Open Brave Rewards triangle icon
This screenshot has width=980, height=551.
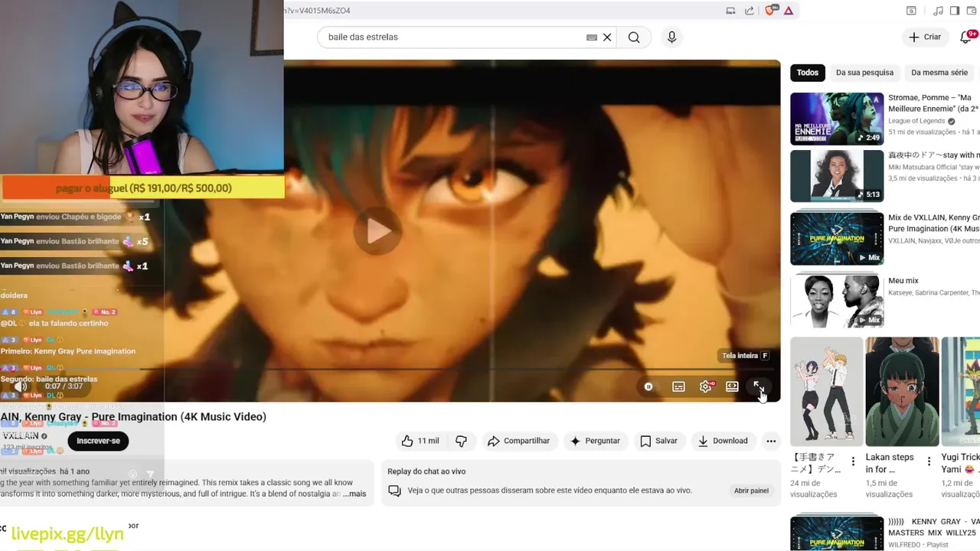pyautogui.click(x=788, y=11)
